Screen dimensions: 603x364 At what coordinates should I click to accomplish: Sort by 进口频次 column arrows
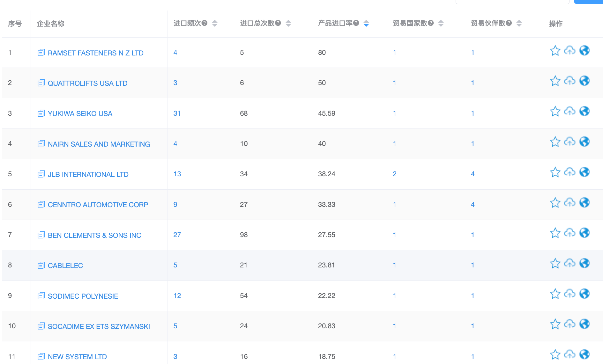coord(215,23)
